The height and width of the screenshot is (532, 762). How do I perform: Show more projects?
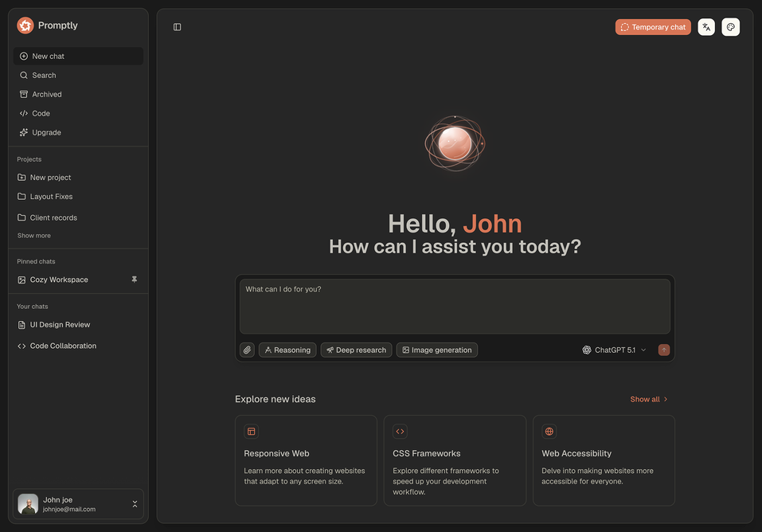coord(34,236)
